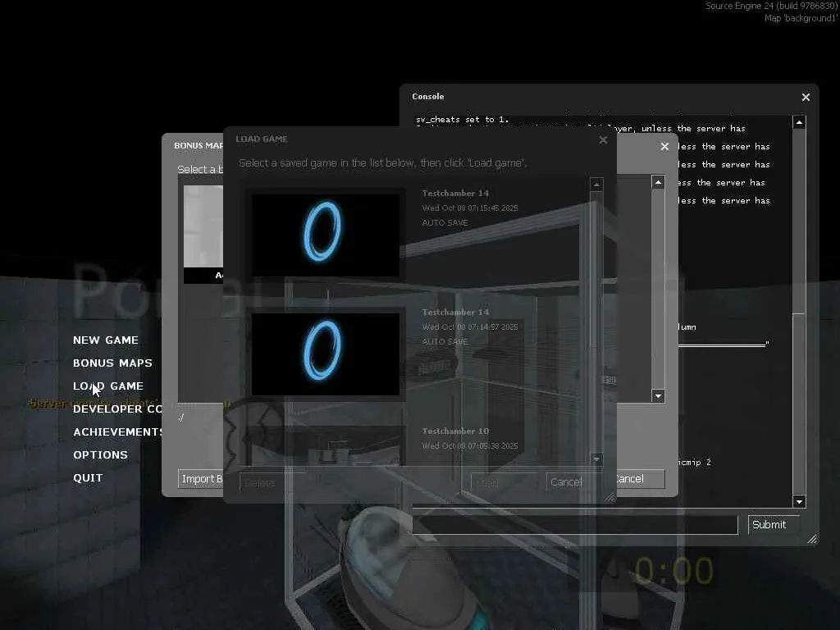Click Import button in Bonus Maps dialog
Screen dimensions: 840x630
tap(200, 479)
